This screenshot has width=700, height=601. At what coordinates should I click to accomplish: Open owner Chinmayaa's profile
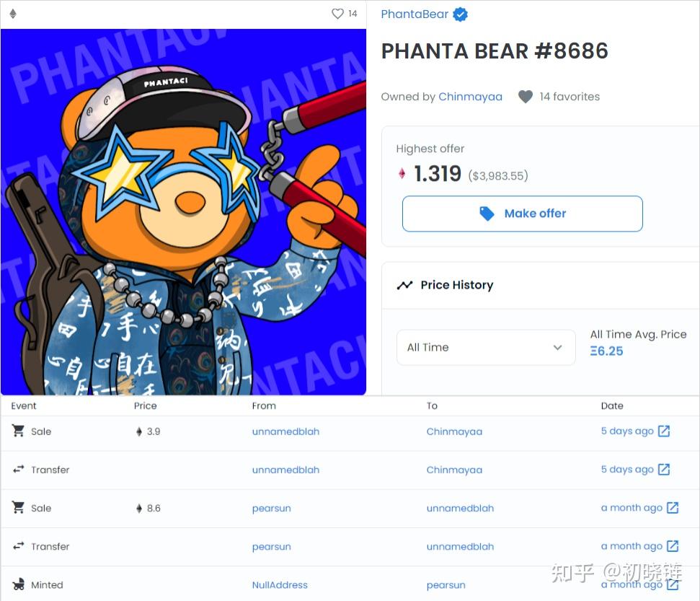tap(470, 97)
